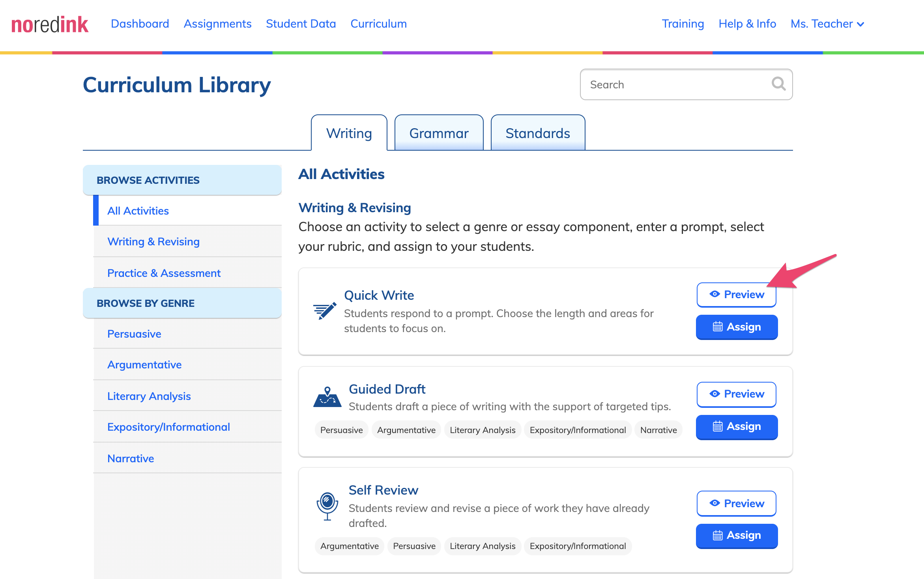This screenshot has width=924, height=579.
Task: Open the Curriculum menu item
Action: (379, 24)
